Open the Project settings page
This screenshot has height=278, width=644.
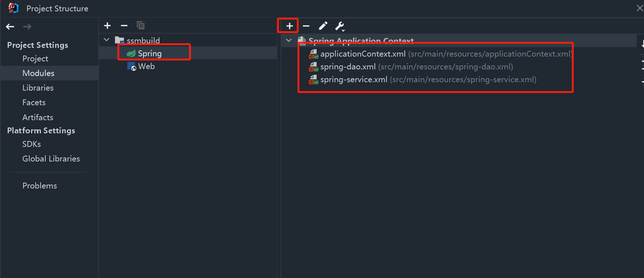pyautogui.click(x=35, y=58)
